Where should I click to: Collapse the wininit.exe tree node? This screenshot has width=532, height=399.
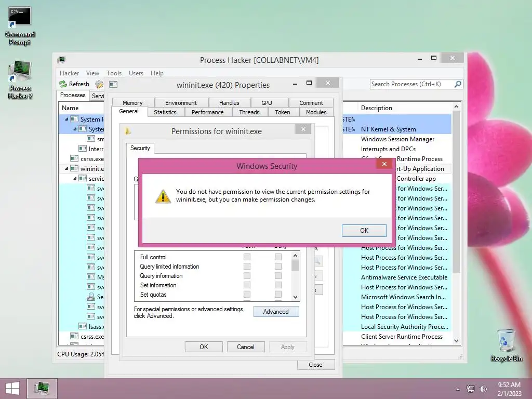[x=66, y=168]
